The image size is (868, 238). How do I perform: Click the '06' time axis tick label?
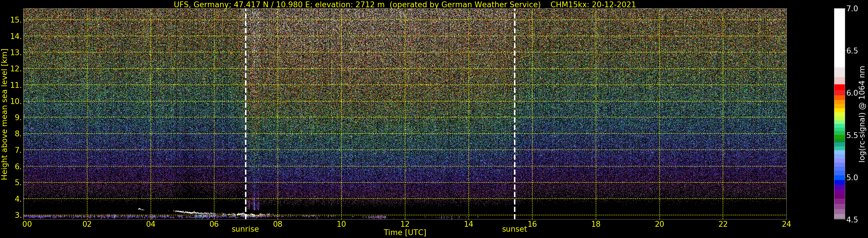pos(214,224)
